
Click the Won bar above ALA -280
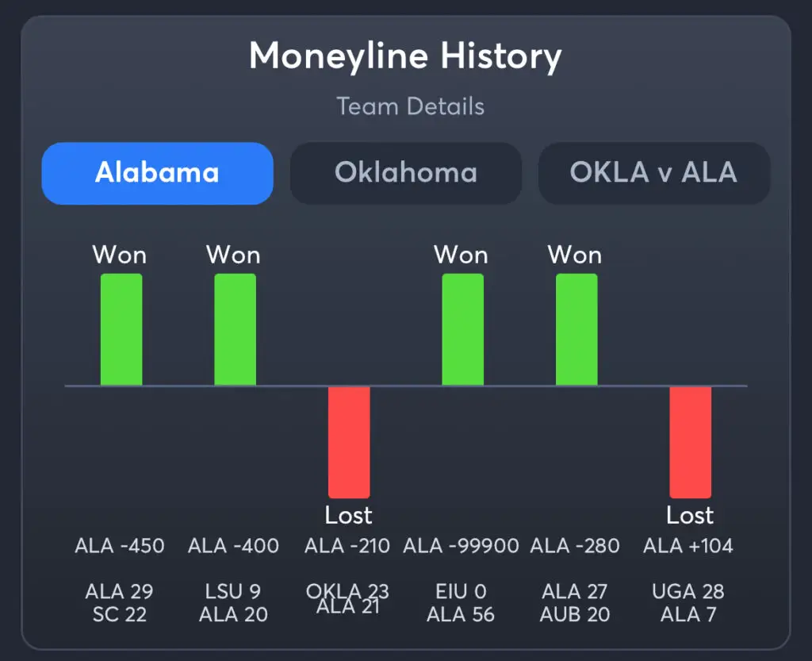click(575, 329)
